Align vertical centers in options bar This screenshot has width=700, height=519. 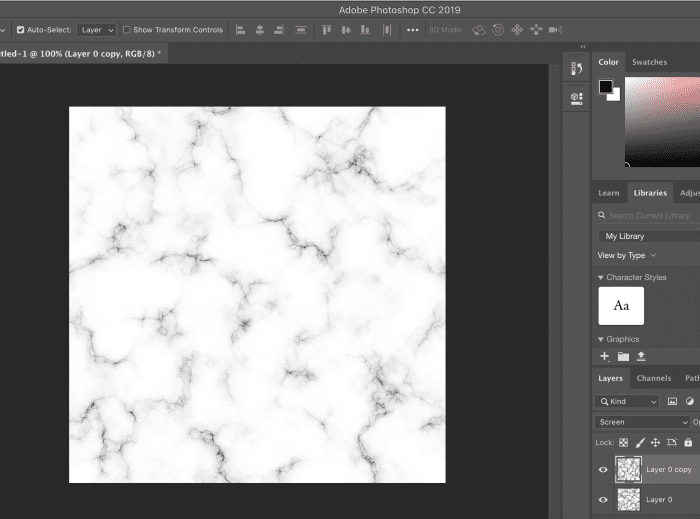click(346, 30)
